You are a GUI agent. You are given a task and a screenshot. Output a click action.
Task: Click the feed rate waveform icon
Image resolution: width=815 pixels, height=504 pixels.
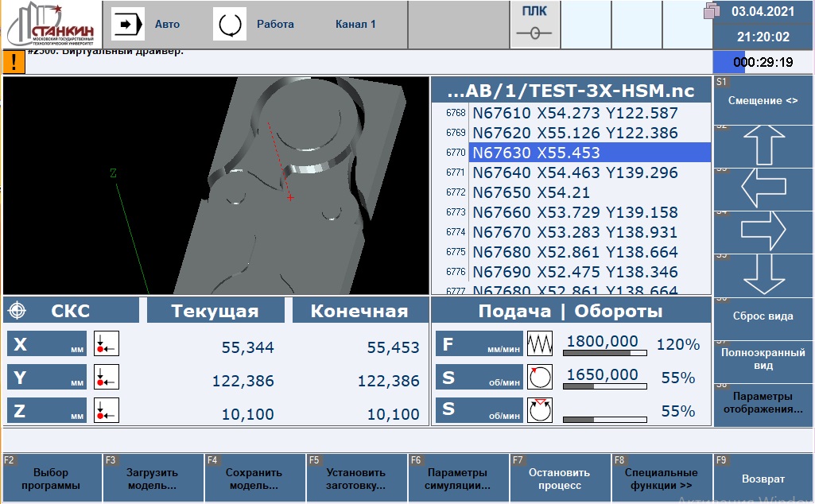click(x=539, y=344)
